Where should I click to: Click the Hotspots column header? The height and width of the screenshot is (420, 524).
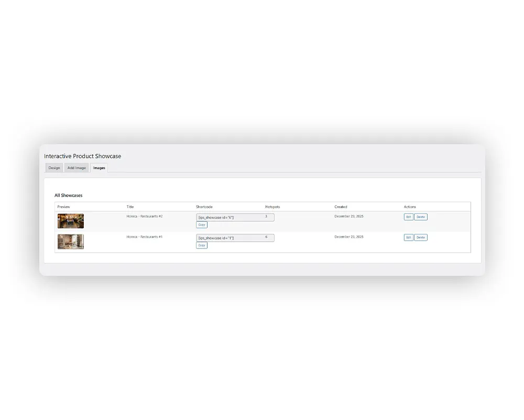pos(272,207)
